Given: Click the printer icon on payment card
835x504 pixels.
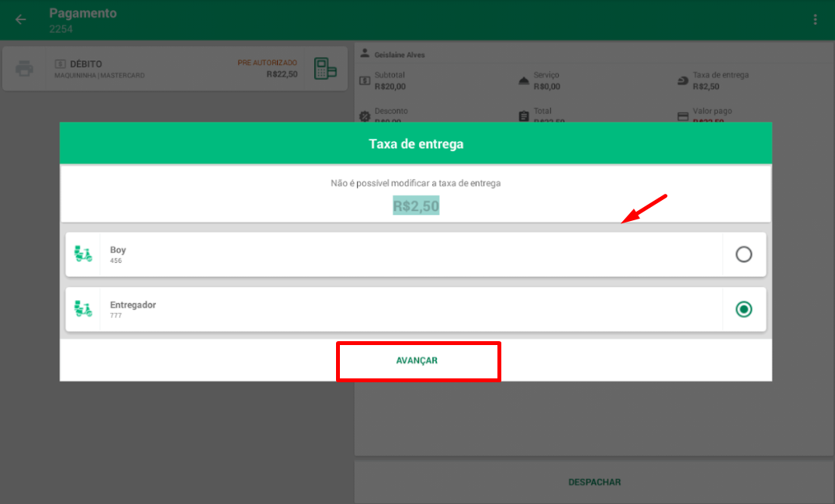Looking at the screenshot, I should tap(25, 68).
